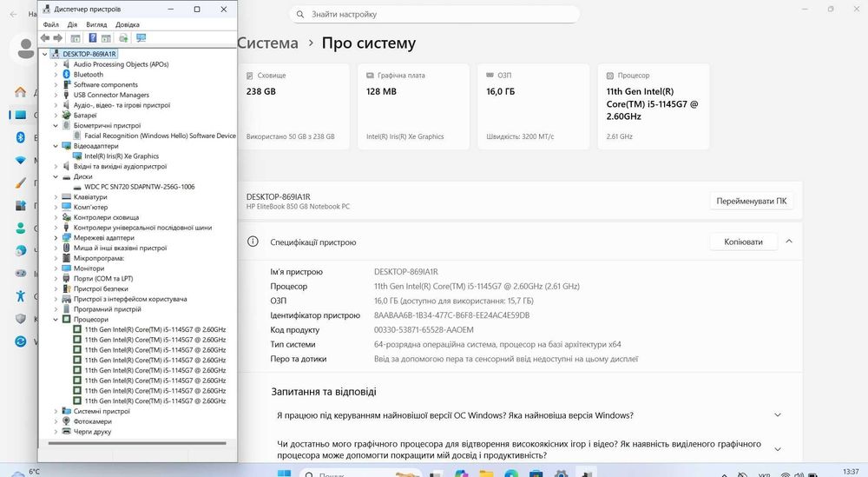
Task: Click the Scan for hardware changes monitor icon
Action: click(x=141, y=37)
